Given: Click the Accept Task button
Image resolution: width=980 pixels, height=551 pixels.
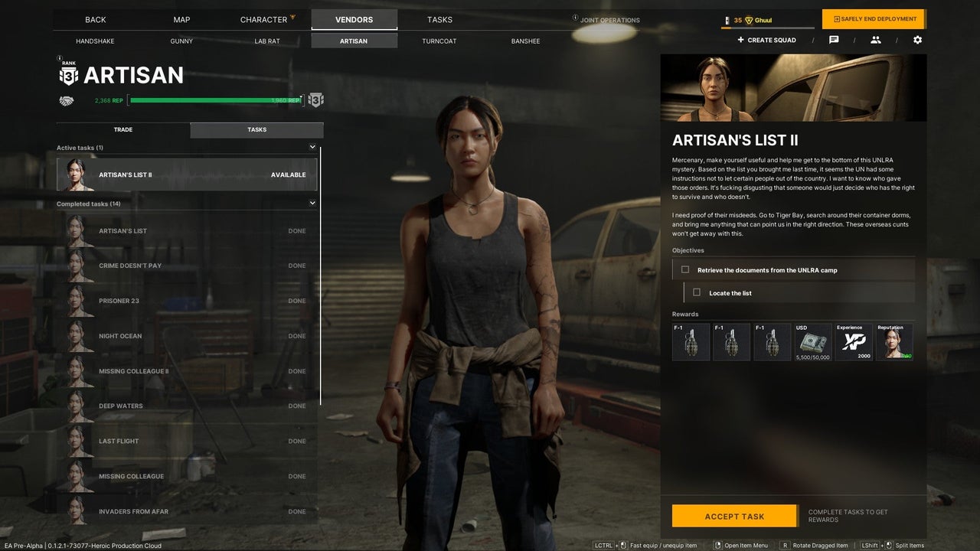Looking at the screenshot, I should (x=734, y=517).
